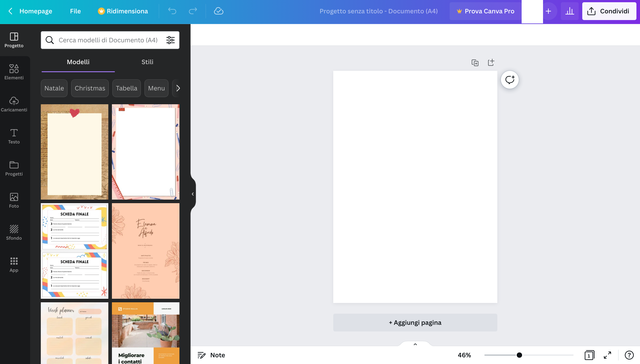The width and height of the screenshot is (640, 364).
Task: Toggle the sidebar hide button
Action: [192, 194]
